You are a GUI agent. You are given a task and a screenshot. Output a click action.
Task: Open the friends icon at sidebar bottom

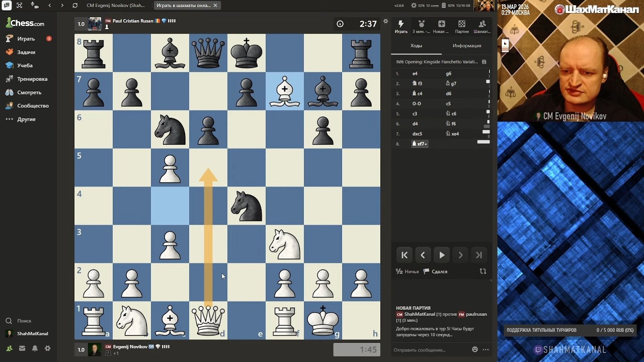(x=9, y=348)
